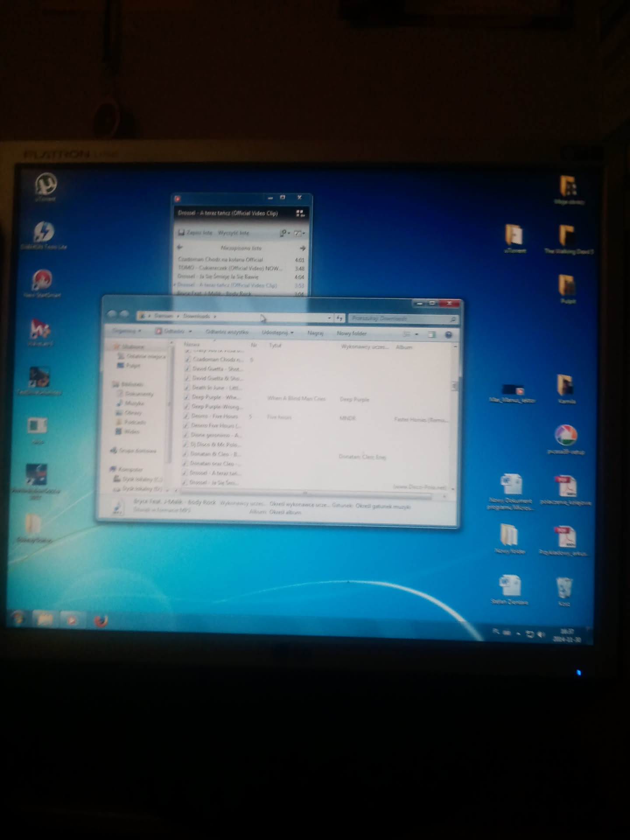Launch DAEMON Tools Lite from desktop
Viewport: 630px width, 840px height.
(x=43, y=232)
